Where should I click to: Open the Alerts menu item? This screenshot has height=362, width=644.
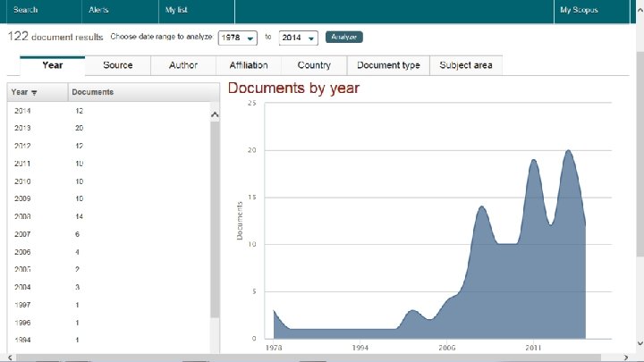98,10
